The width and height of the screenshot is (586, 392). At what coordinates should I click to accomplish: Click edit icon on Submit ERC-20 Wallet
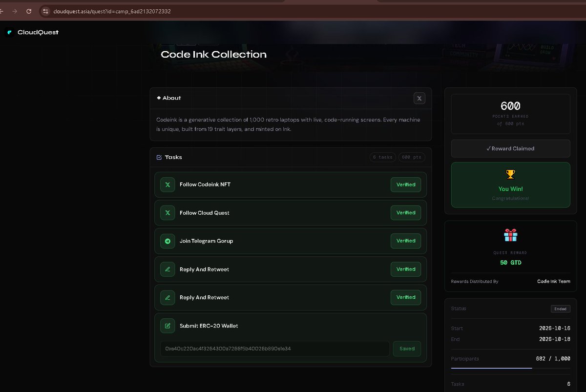click(167, 326)
